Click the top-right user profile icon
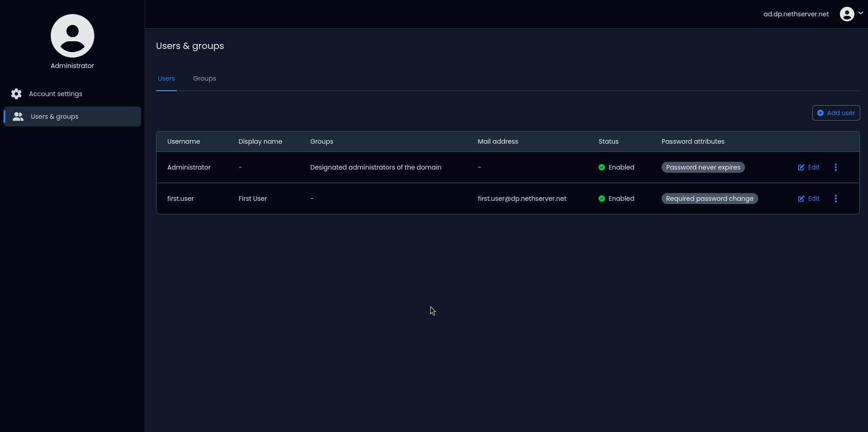 [x=847, y=14]
